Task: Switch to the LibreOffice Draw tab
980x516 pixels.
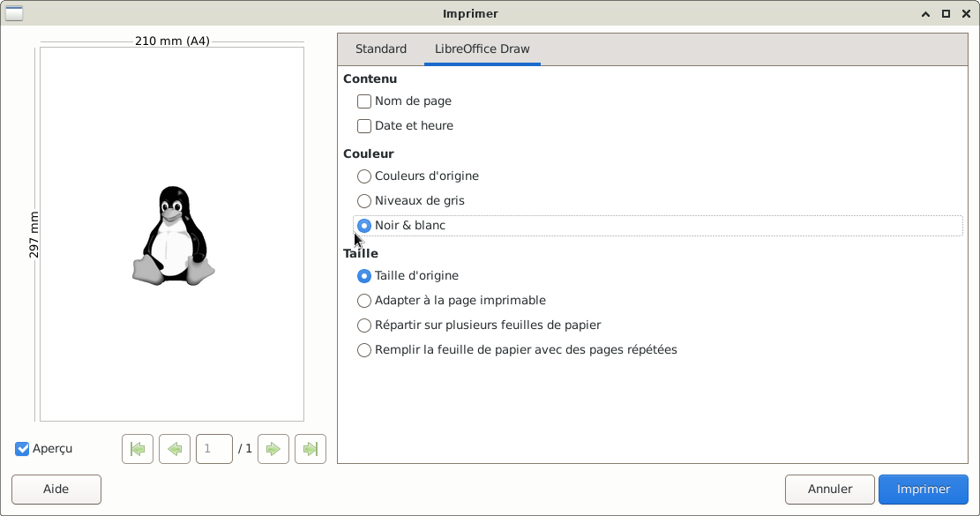Action: tap(482, 49)
